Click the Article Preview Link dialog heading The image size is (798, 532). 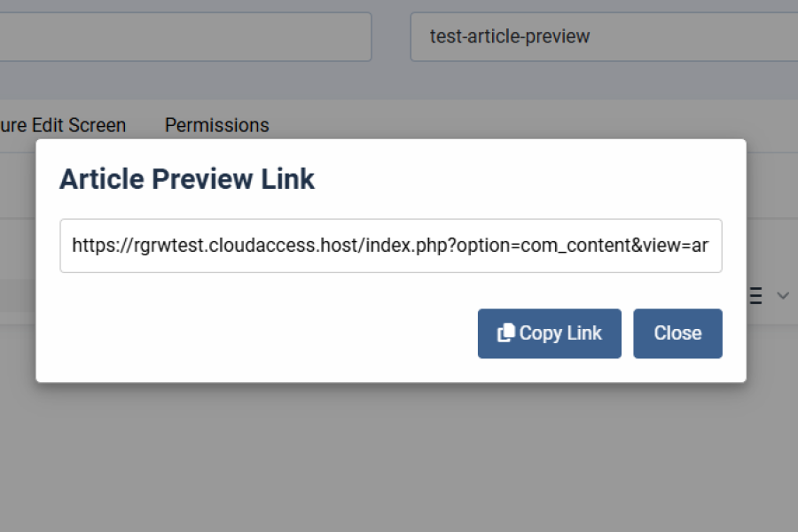click(x=186, y=178)
